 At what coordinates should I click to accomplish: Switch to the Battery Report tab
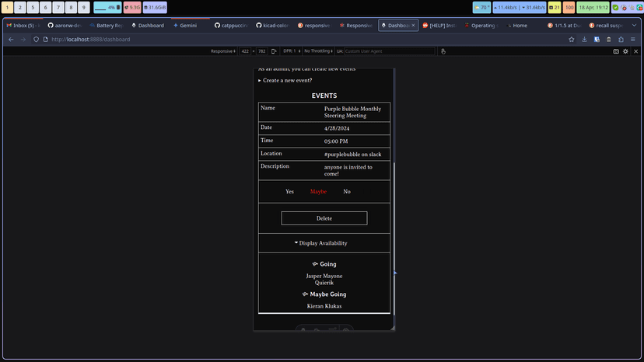tap(107, 26)
